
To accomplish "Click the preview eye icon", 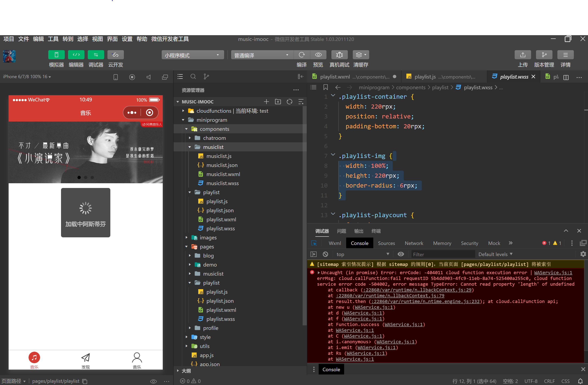I will (x=318, y=55).
